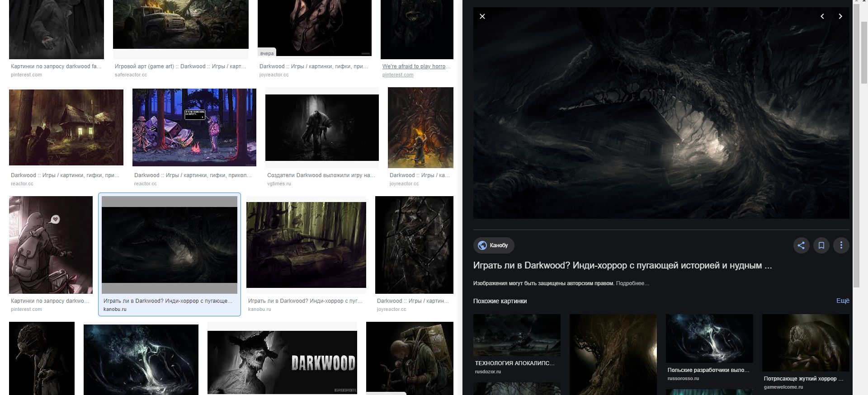The height and width of the screenshot is (395, 868).
Task: Open the tall gnarled tree similar image
Action: click(613, 355)
